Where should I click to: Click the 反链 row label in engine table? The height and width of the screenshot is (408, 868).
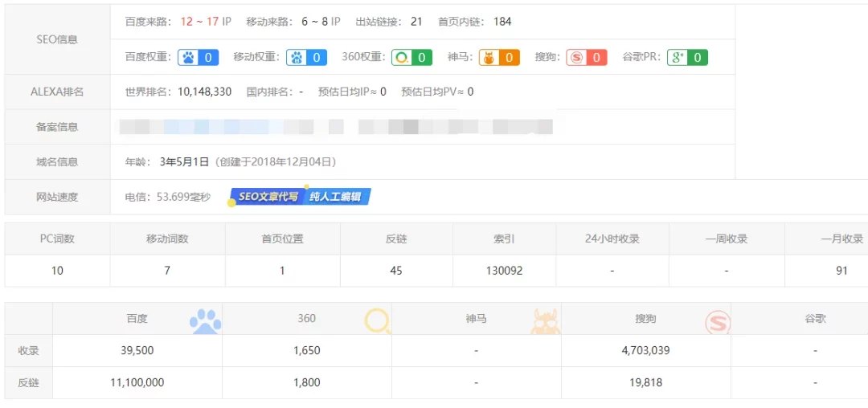coord(28,382)
